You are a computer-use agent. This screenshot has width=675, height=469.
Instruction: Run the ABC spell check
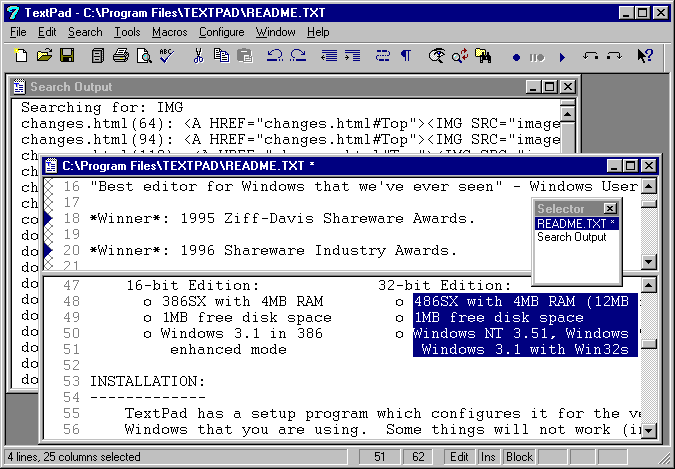(167, 56)
